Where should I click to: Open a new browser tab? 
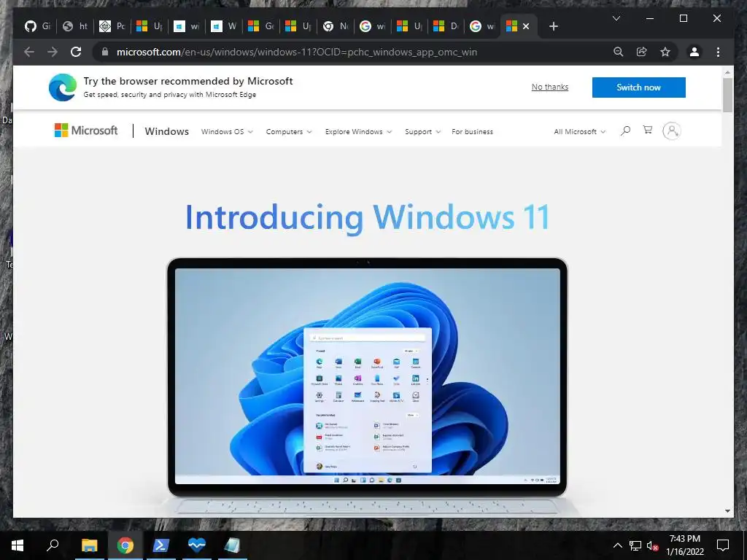click(553, 27)
